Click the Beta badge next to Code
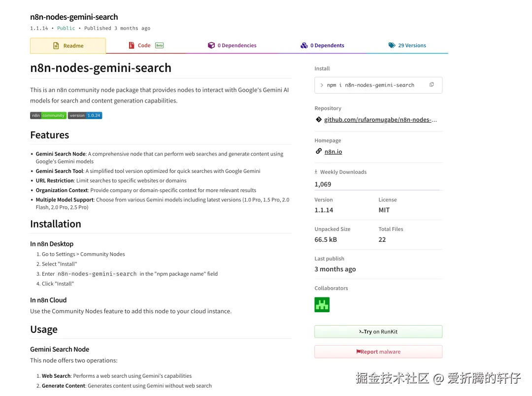The width and height of the screenshot is (532, 396). point(160,45)
